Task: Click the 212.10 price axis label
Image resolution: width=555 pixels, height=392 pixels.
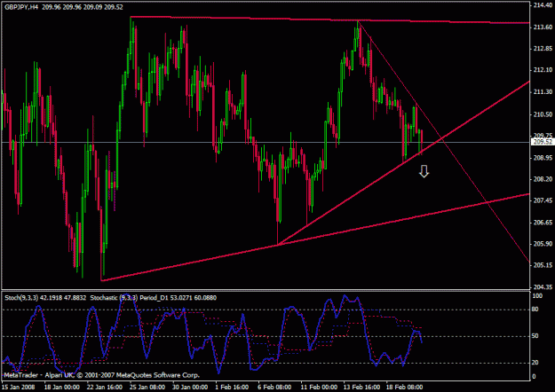Action: pyautogui.click(x=542, y=70)
